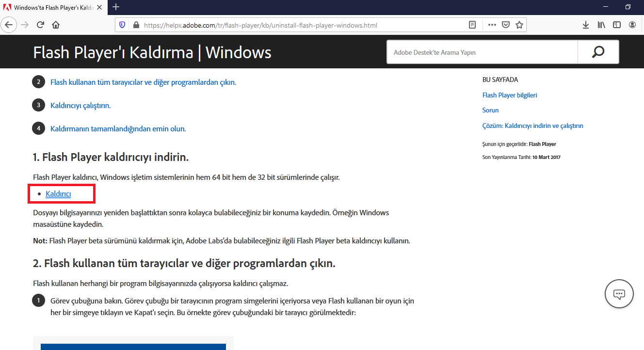Toggle Reader View for this page
Viewport: 644px width, 350px height.
[472, 25]
